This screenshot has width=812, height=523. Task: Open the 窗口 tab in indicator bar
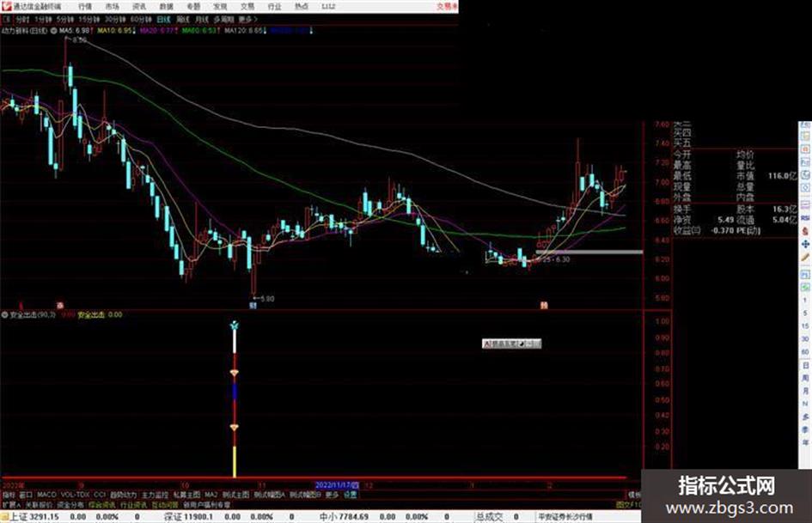click(x=26, y=495)
